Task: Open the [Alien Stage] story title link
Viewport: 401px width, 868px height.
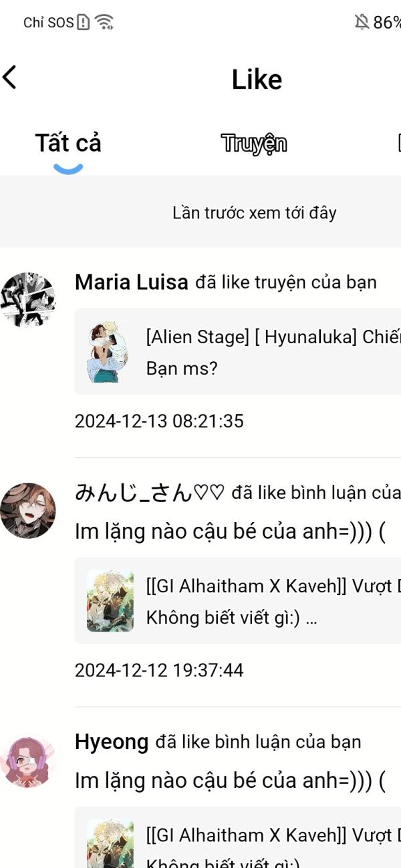Action: tap(273, 337)
